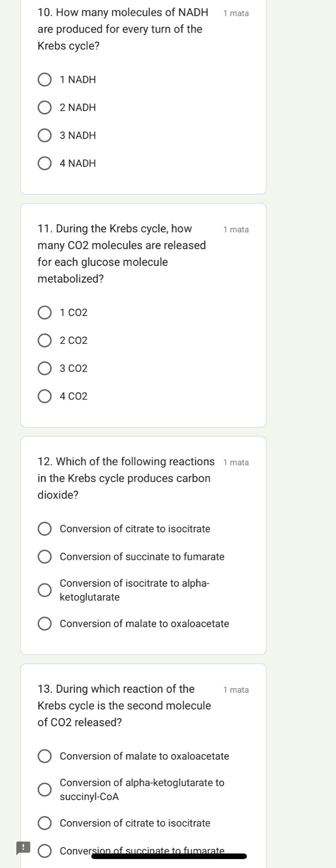Choose "3 NADH" for question 10
This screenshot has width=336, height=868.
[x=44, y=135]
